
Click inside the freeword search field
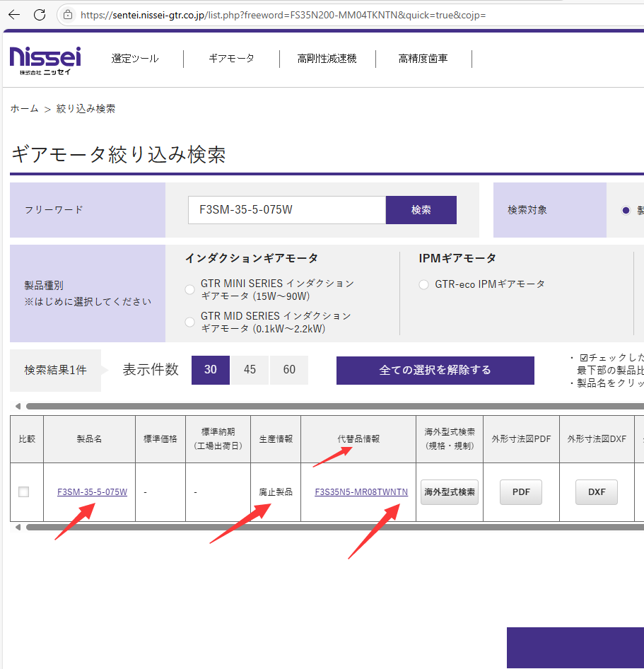pos(286,209)
